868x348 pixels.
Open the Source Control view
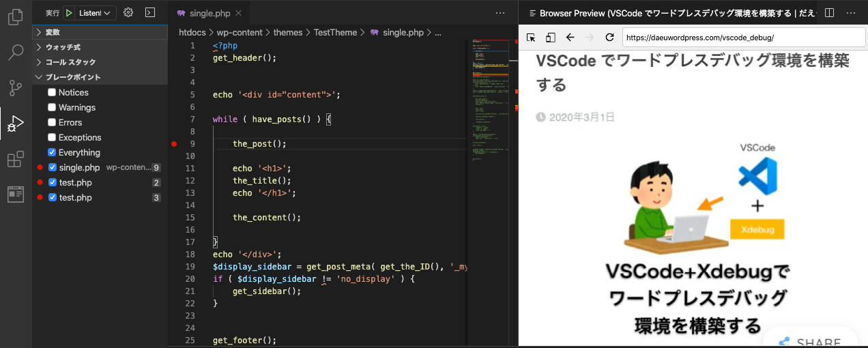click(x=15, y=87)
